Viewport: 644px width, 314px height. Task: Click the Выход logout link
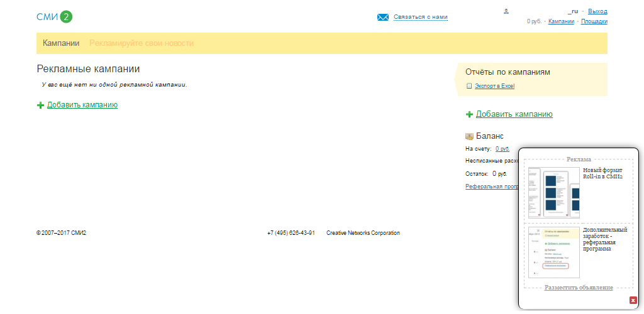tap(597, 11)
